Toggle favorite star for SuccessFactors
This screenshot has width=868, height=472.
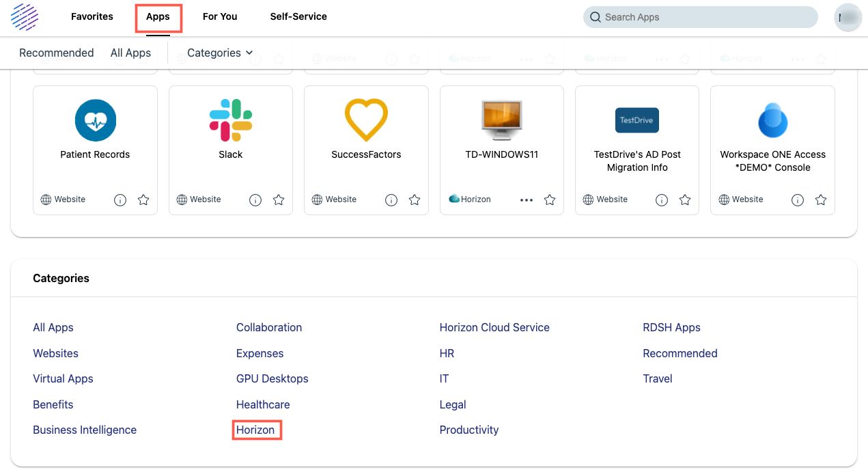click(x=415, y=200)
